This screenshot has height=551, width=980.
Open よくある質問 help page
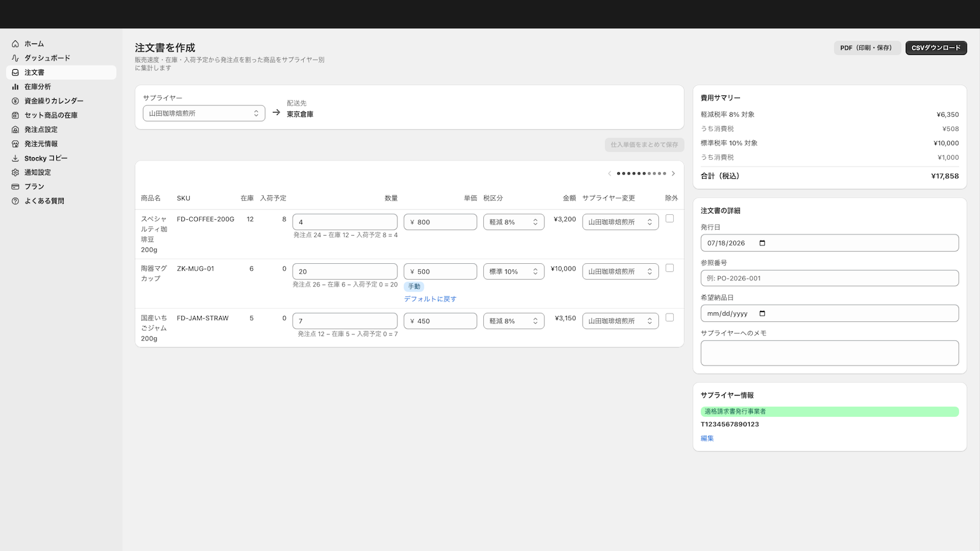[61, 201]
